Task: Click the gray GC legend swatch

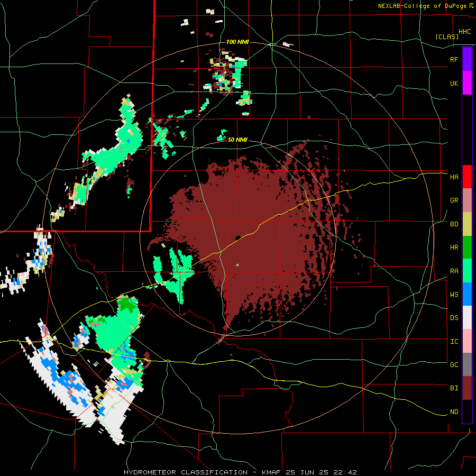Action: [x=467, y=364]
